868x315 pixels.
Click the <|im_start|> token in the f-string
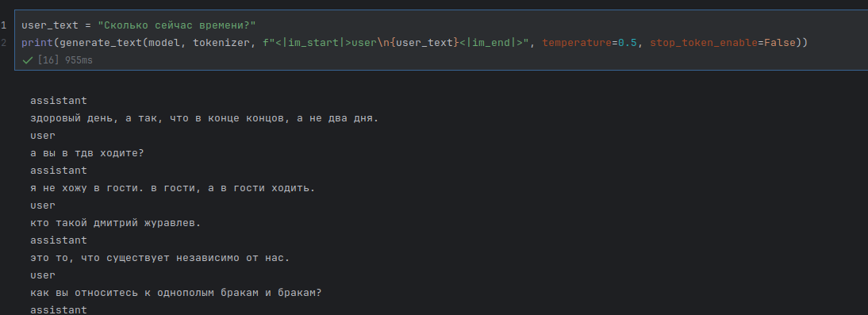pyautogui.click(x=313, y=43)
